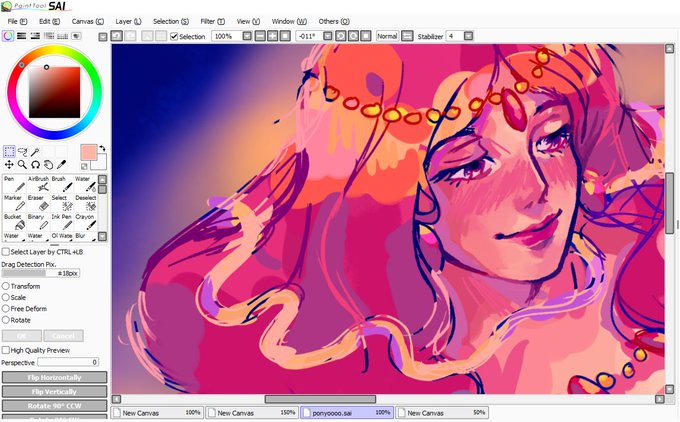Click the Flip Vertically button
Image resolution: width=680 pixels, height=422 pixels.
pyautogui.click(x=54, y=392)
